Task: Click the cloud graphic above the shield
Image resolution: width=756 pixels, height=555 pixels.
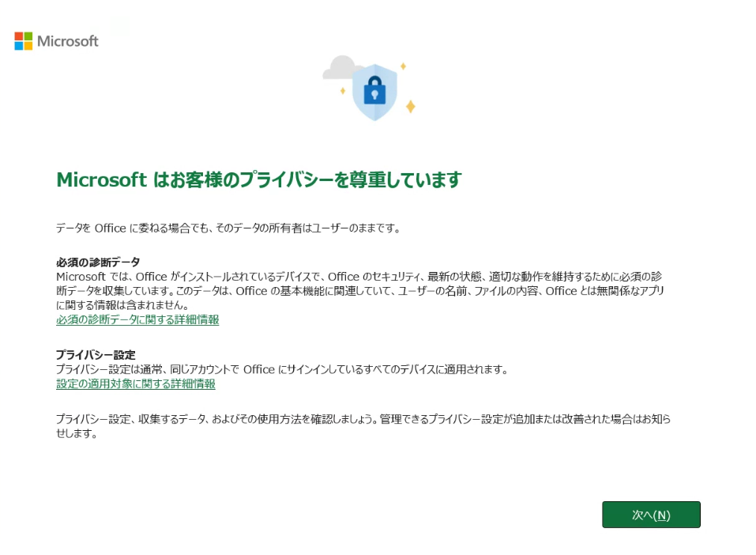Action: tap(340, 67)
